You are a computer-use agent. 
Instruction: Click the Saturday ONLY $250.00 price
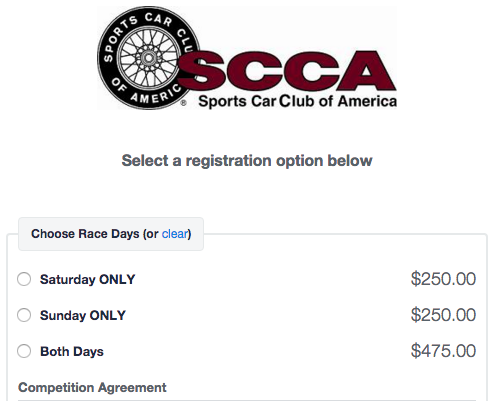[443, 279]
